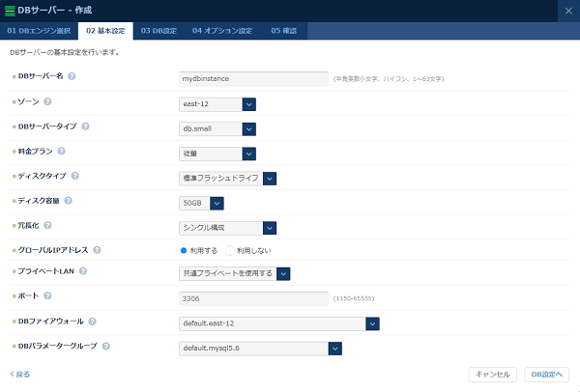The height and width of the screenshot is (392, 580).
Task: Expand the DBパラメーターグループ dropdown
Action: 334,348
